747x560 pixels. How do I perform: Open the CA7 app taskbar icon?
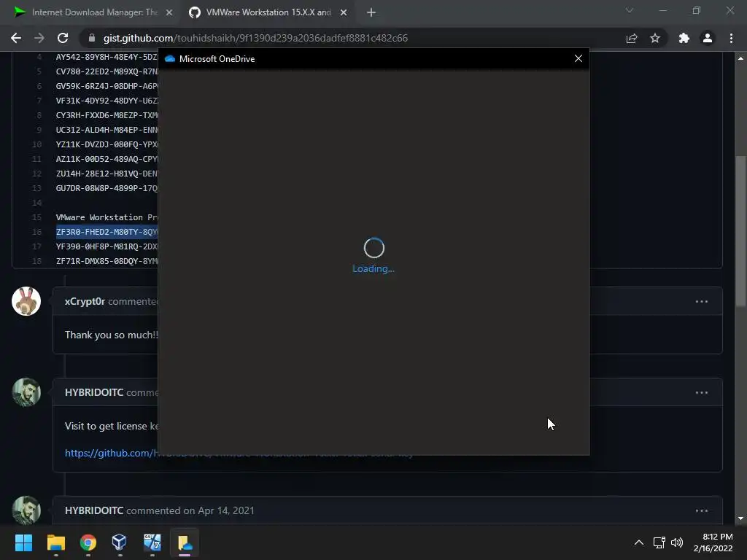[152, 542]
